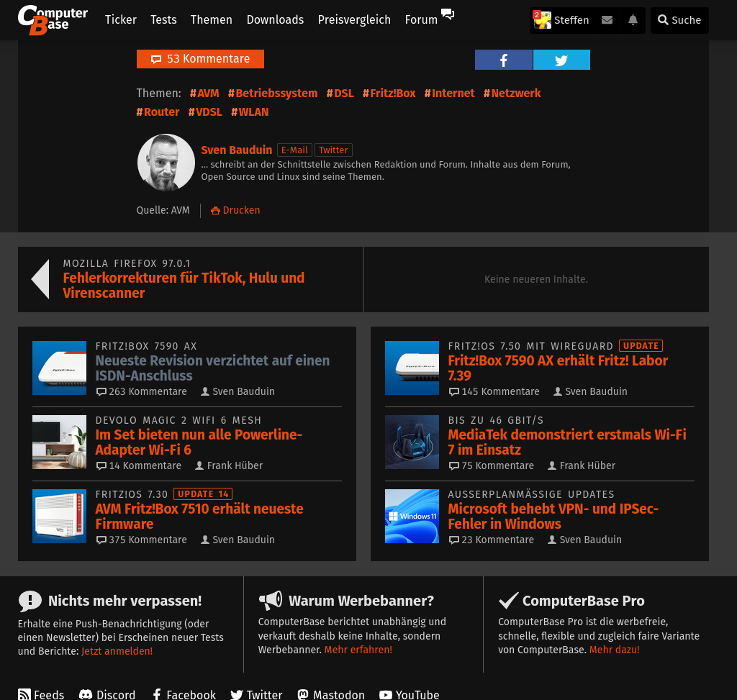Open the #Fritz!Box topic tag
The image size is (737, 700).
pos(389,93)
